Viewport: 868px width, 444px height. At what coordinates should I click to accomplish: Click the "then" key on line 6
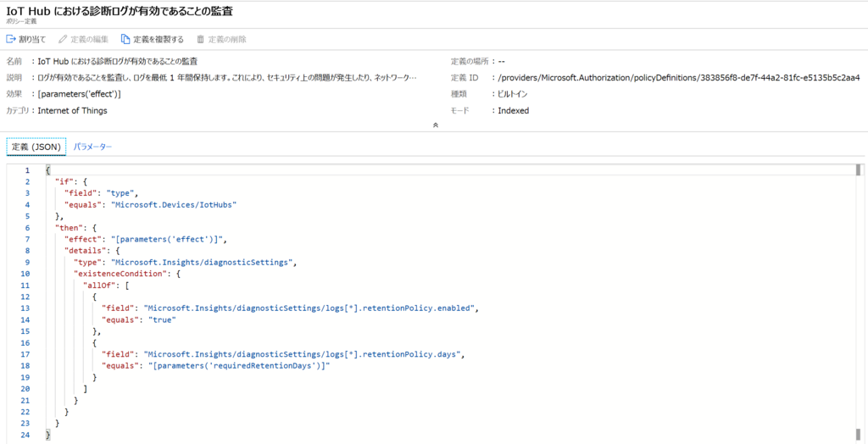coord(69,228)
